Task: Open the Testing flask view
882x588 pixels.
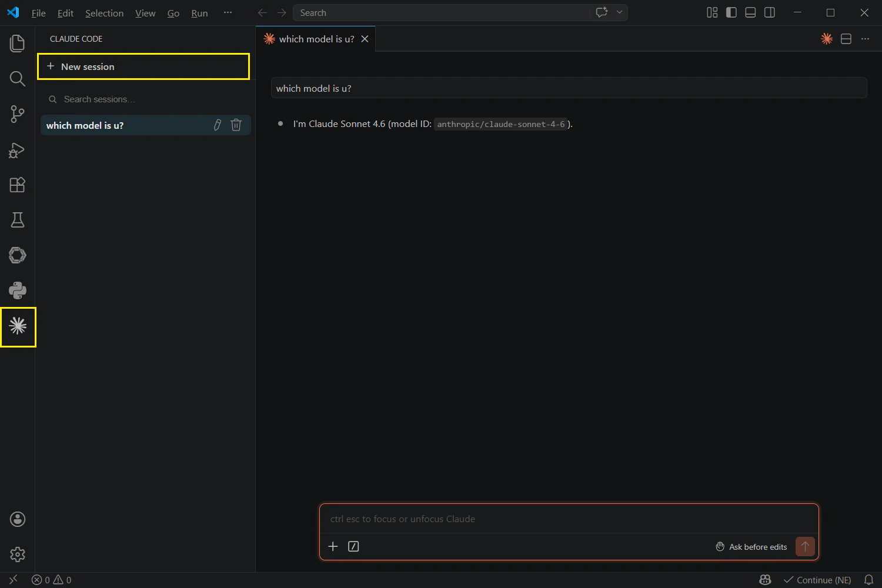Action: click(x=18, y=220)
